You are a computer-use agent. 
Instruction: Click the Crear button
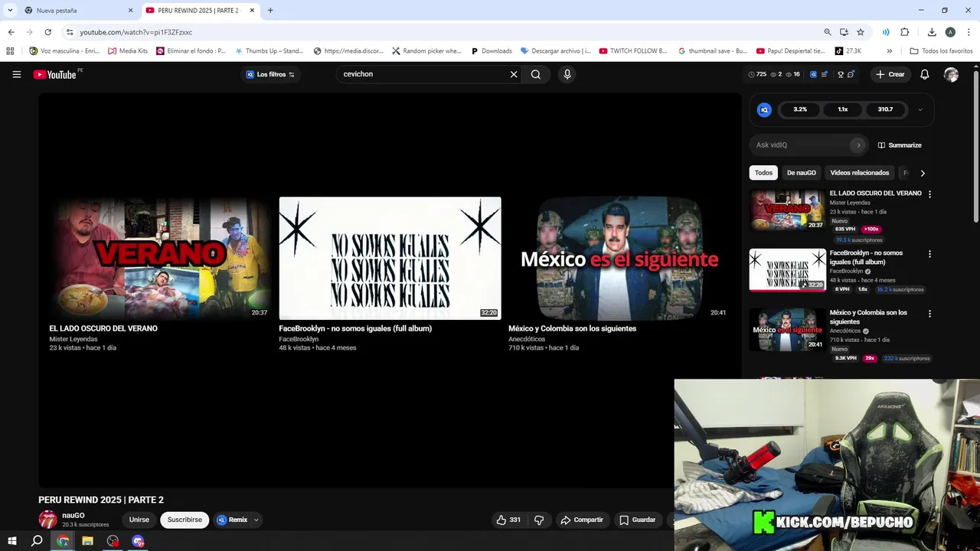coord(890,74)
